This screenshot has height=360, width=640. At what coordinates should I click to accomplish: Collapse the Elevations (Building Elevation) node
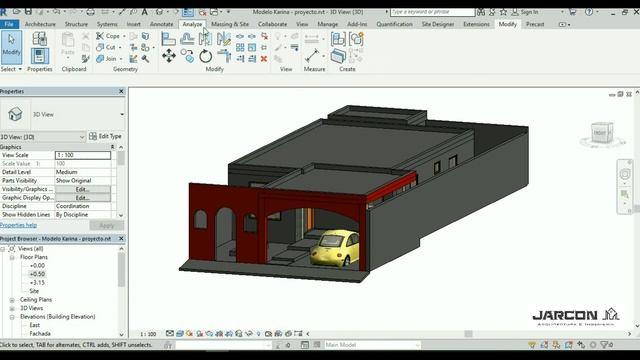12,317
